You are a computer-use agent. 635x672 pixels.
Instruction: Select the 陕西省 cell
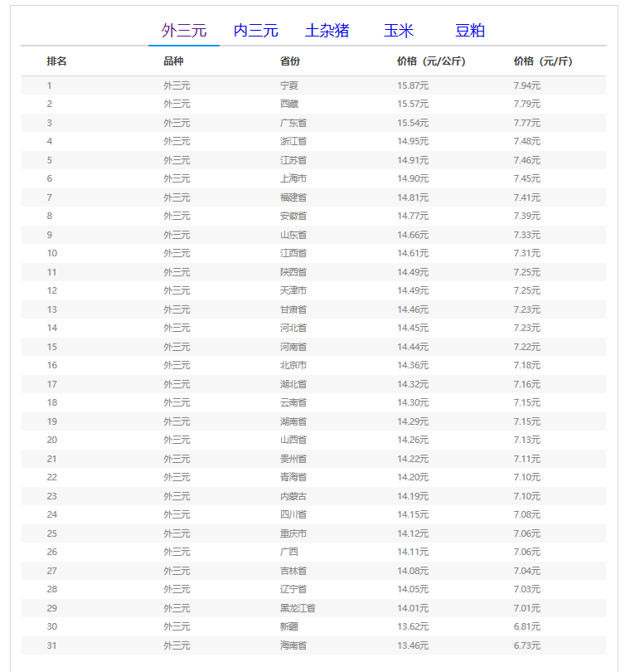click(293, 272)
